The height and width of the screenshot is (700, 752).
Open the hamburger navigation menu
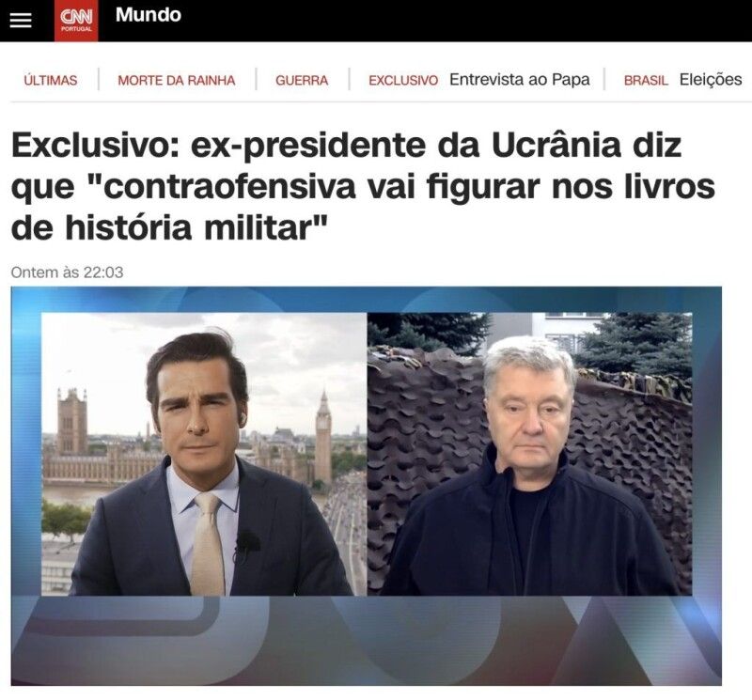point(20,21)
